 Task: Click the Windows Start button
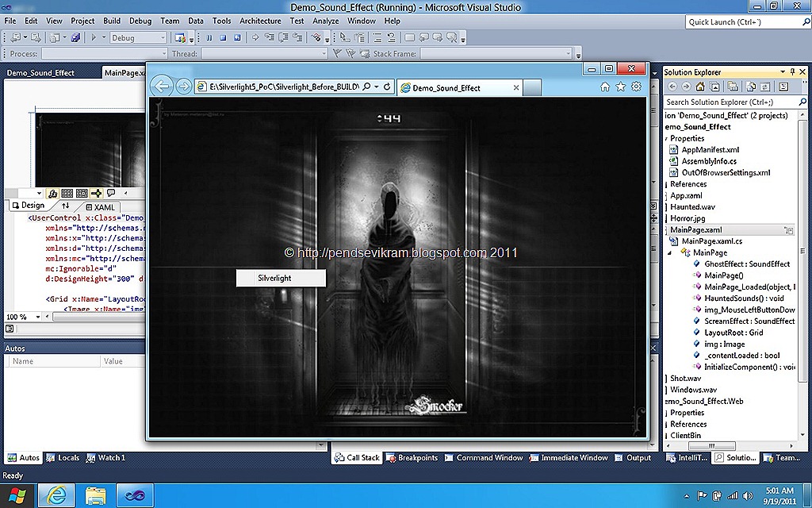click(x=17, y=495)
